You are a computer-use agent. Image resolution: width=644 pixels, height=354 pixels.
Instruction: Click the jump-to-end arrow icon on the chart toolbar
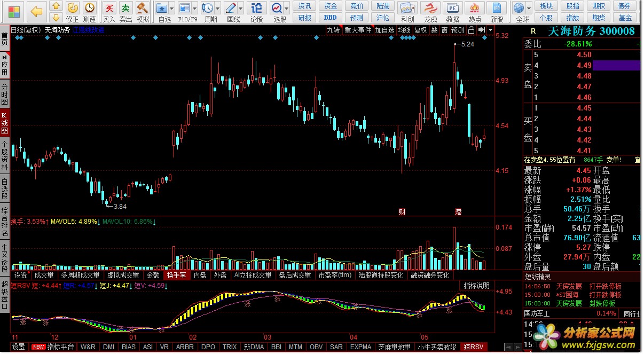point(481,30)
